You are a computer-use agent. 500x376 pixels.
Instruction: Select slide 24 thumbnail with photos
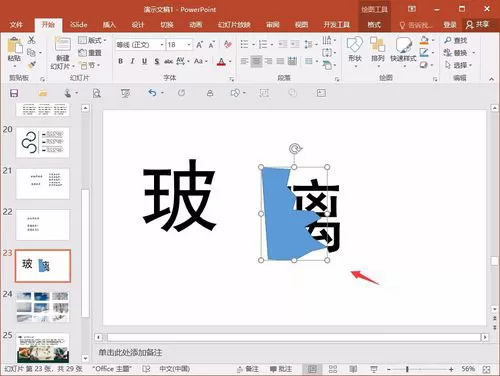43,307
